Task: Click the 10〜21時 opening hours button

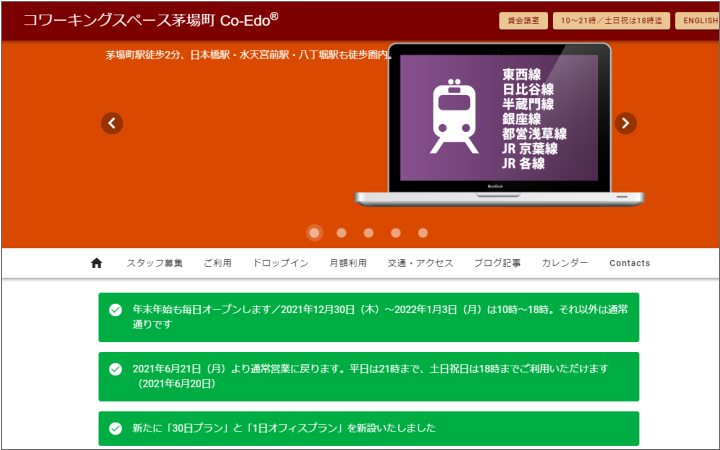Action: [611, 21]
